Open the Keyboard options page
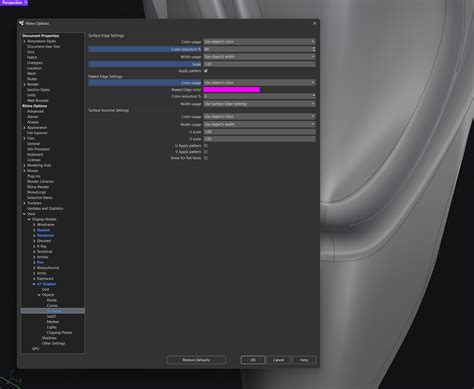 pyautogui.click(x=35, y=154)
